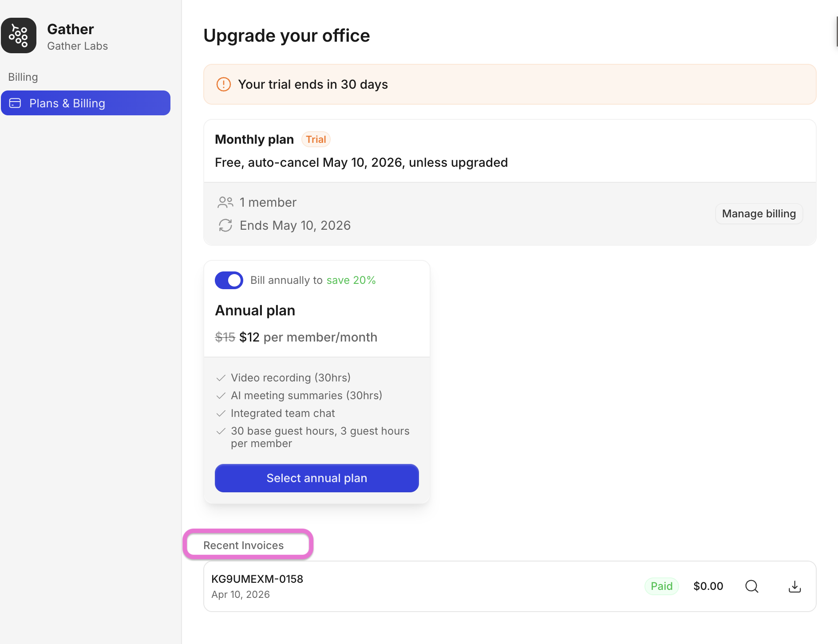Click 'Your trial ends in 30 days' banner text
Image resolution: width=838 pixels, height=644 pixels.
[x=313, y=84]
